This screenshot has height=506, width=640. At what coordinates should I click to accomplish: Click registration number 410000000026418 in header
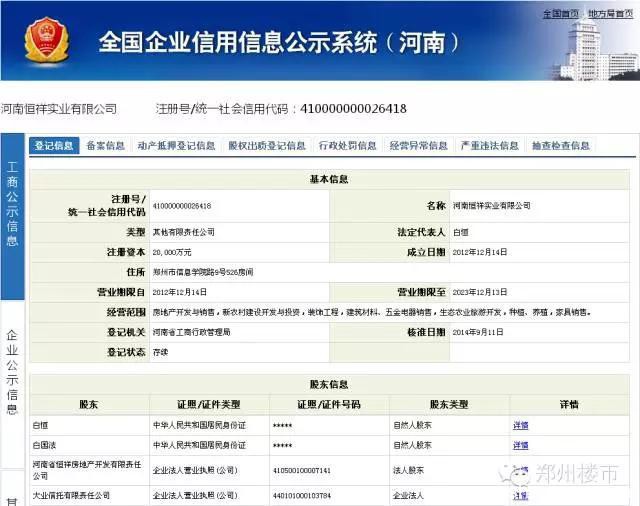point(353,109)
